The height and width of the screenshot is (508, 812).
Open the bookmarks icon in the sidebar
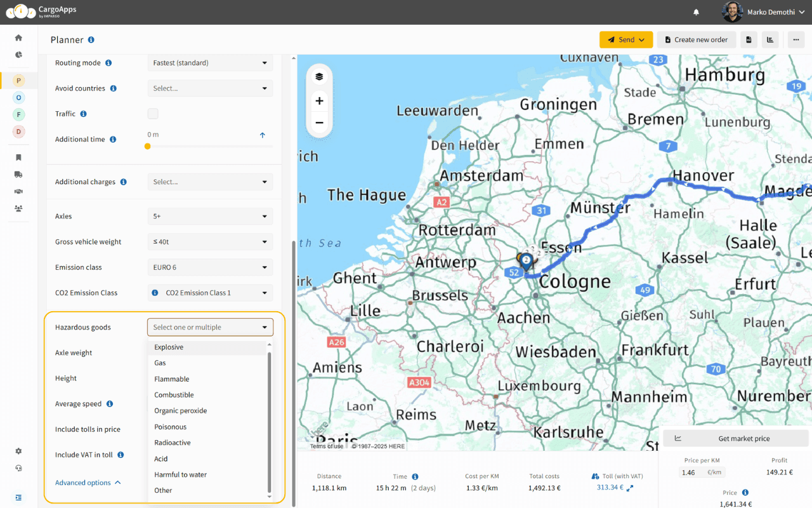pyautogui.click(x=18, y=157)
